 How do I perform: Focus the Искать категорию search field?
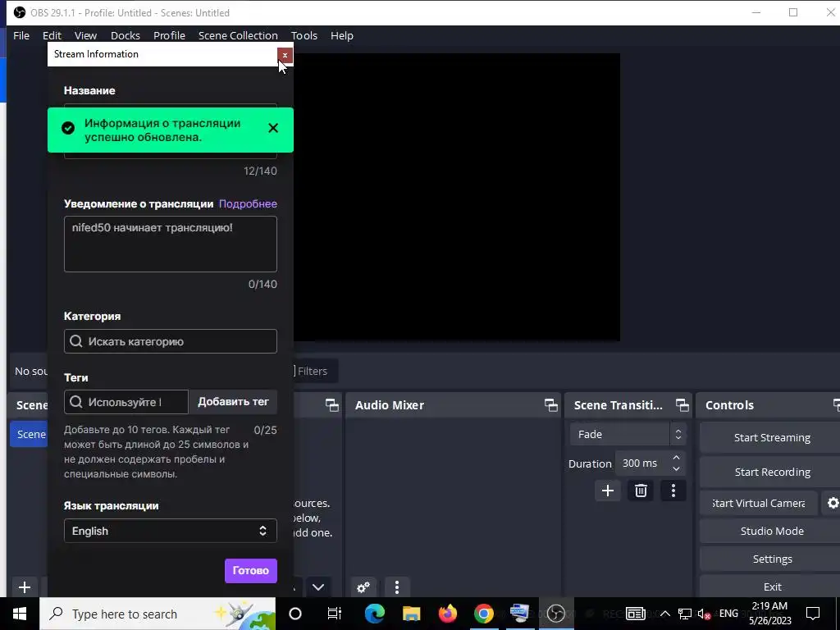pos(171,341)
